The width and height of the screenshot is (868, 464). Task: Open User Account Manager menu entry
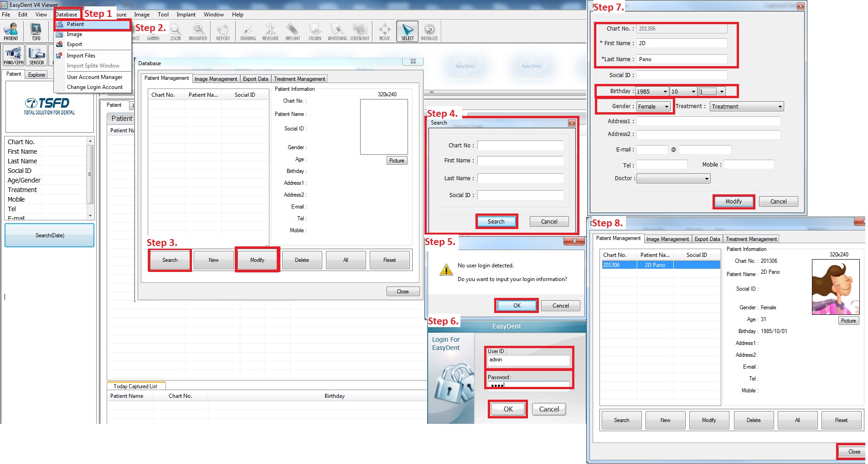[94, 77]
